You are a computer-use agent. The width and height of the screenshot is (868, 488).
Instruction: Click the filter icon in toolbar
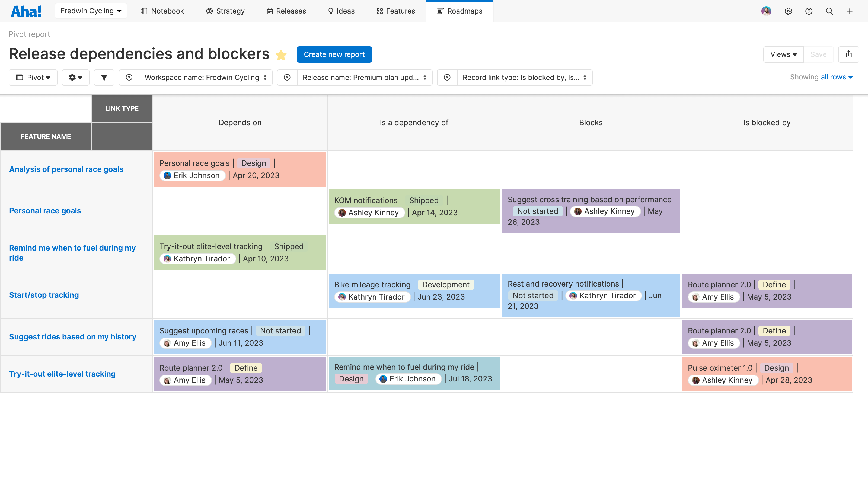tap(104, 78)
